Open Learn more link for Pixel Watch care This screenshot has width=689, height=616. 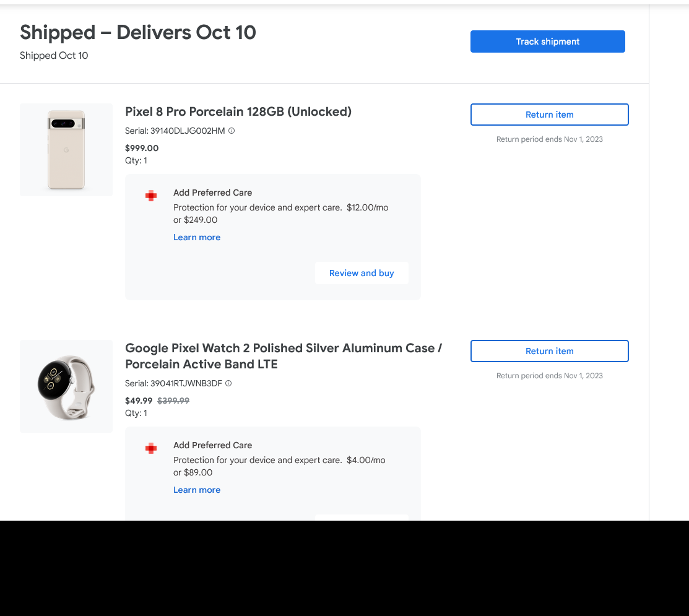(197, 490)
